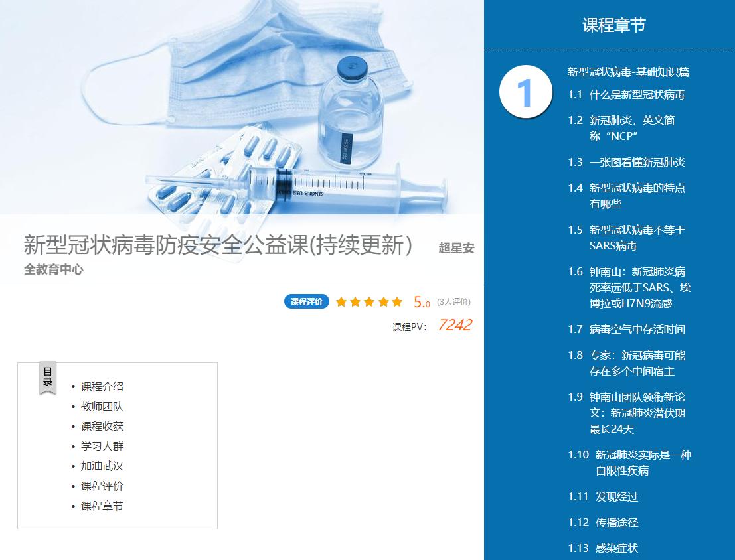Click the third rating star
The image size is (735, 560).
(369, 302)
